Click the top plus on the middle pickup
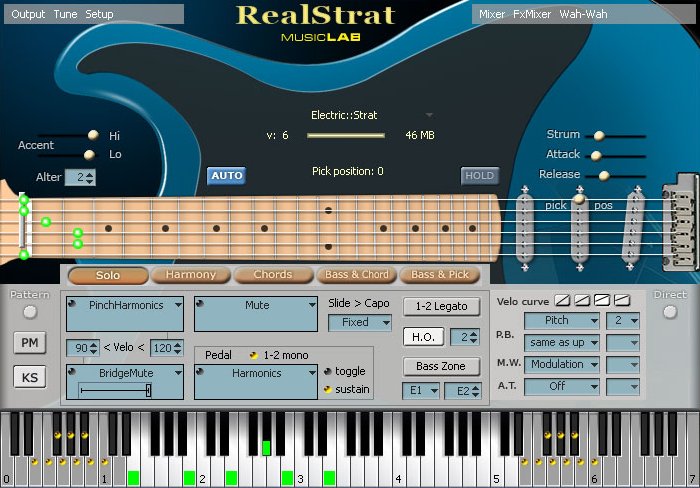700x488 pixels. point(580,189)
